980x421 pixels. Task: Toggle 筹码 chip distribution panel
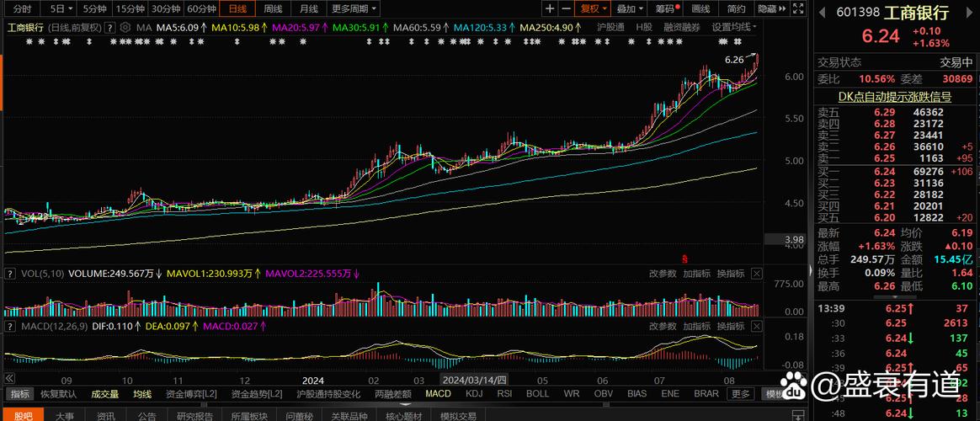[666, 8]
